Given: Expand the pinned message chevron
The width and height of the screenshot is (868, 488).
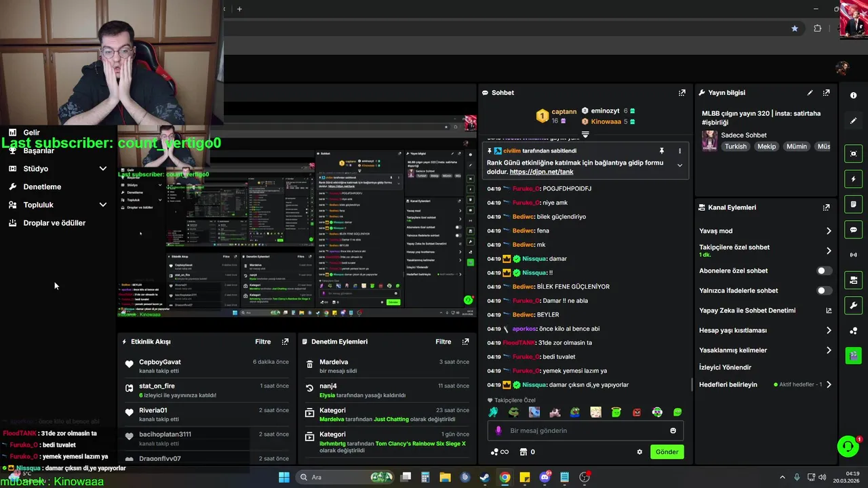Looking at the screenshot, I should pos(679,165).
